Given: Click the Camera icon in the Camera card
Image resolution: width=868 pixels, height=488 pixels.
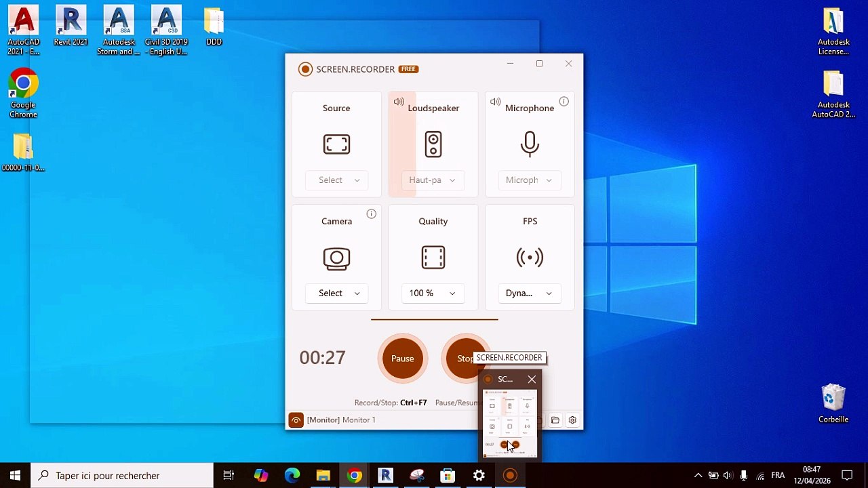Looking at the screenshot, I should pyautogui.click(x=336, y=258).
